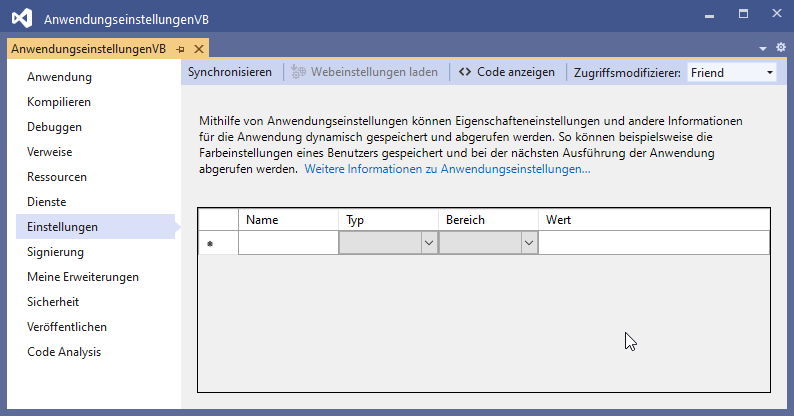This screenshot has height=416, width=794.
Task: Click the Name column header
Action: [288, 220]
